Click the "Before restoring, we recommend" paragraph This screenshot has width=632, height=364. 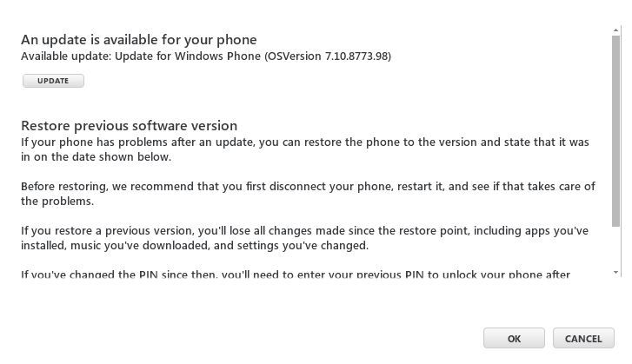click(x=304, y=194)
